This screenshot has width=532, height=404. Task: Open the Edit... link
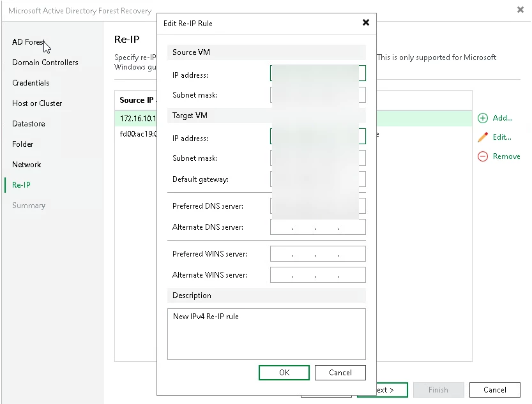click(x=502, y=137)
